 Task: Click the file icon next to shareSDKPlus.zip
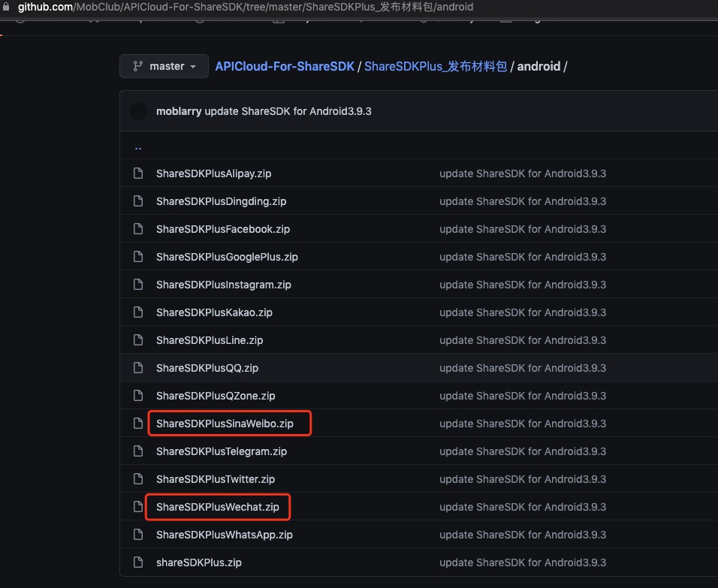pyautogui.click(x=138, y=562)
